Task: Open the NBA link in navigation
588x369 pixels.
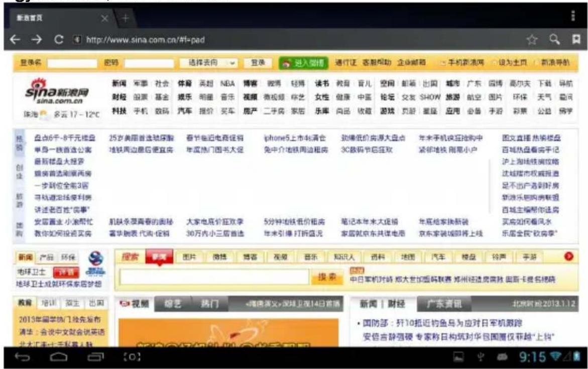Action: click(x=227, y=83)
